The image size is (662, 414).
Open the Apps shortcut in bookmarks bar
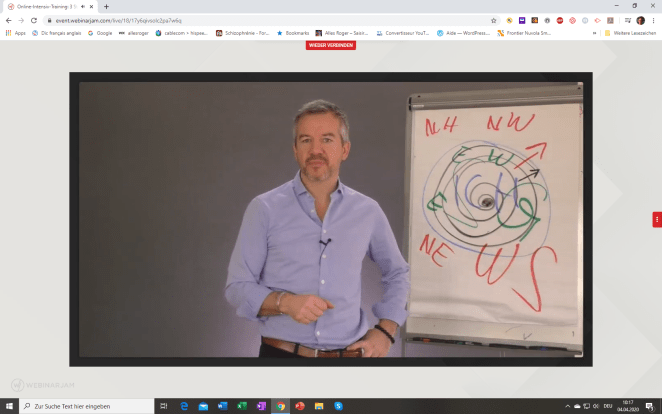tap(15, 32)
